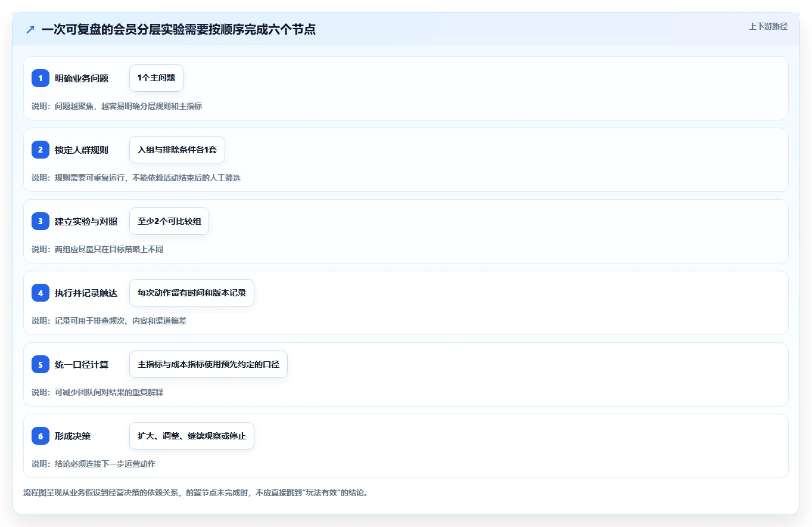812x527 pixels.
Task: Click the step 3 number badge
Action: (x=41, y=221)
